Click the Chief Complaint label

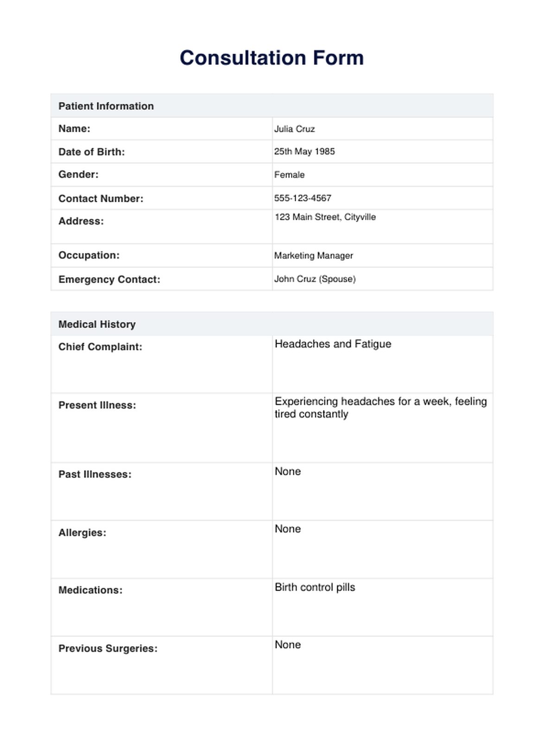(100, 347)
